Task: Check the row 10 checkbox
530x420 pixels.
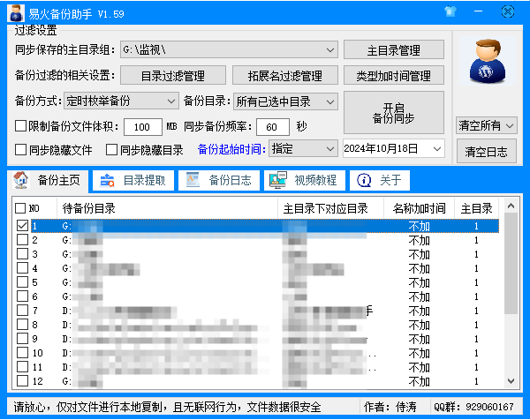Action: tap(23, 353)
